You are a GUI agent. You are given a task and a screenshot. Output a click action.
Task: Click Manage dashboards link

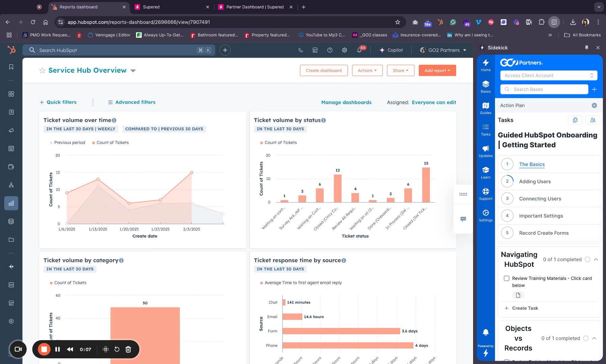pyautogui.click(x=346, y=102)
